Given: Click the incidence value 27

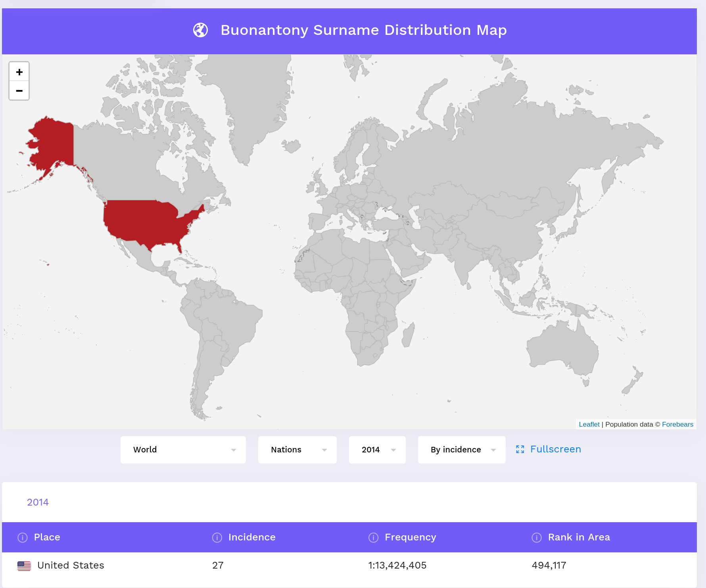Looking at the screenshot, I should [x=218, y=565].
